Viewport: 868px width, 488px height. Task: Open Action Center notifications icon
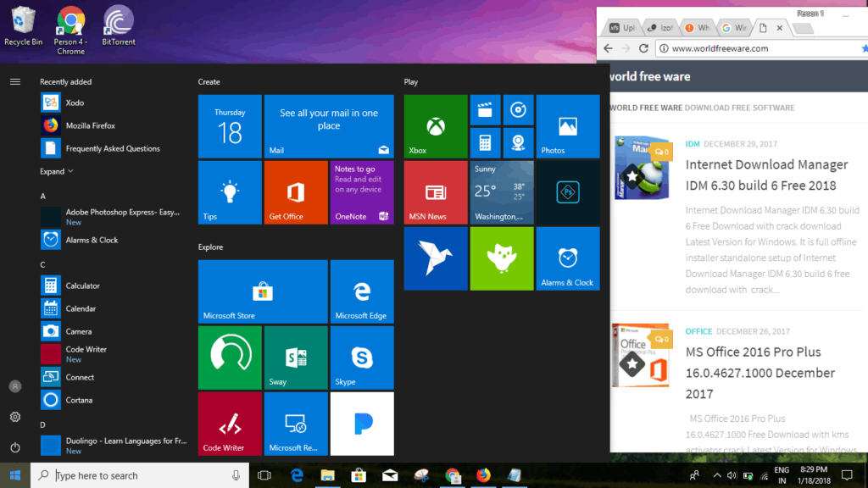click(847, 475)
